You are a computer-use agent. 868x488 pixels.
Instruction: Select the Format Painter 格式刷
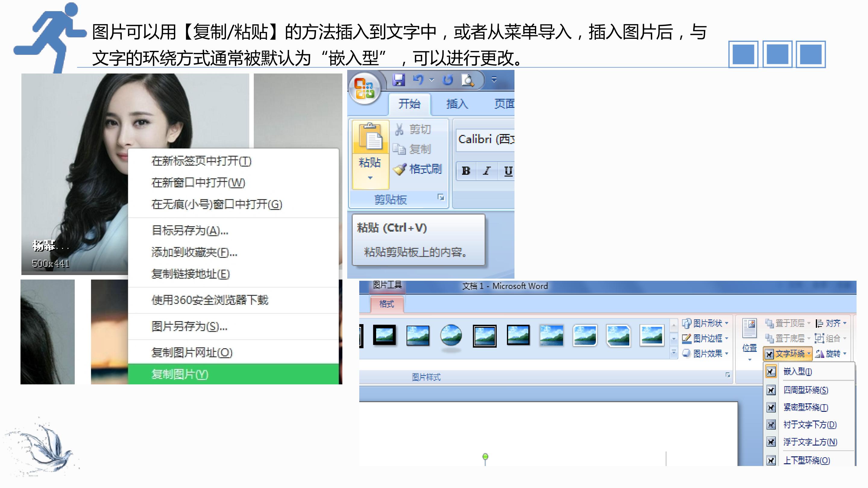point(417,169)
